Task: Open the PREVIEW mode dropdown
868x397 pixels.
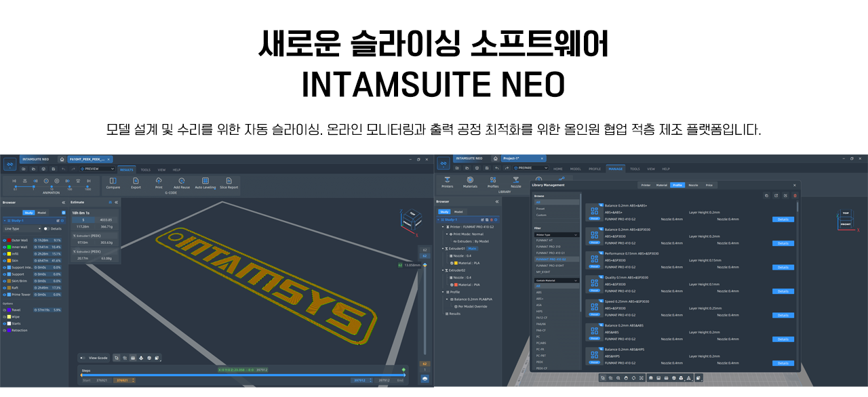Action: [97, 169]
